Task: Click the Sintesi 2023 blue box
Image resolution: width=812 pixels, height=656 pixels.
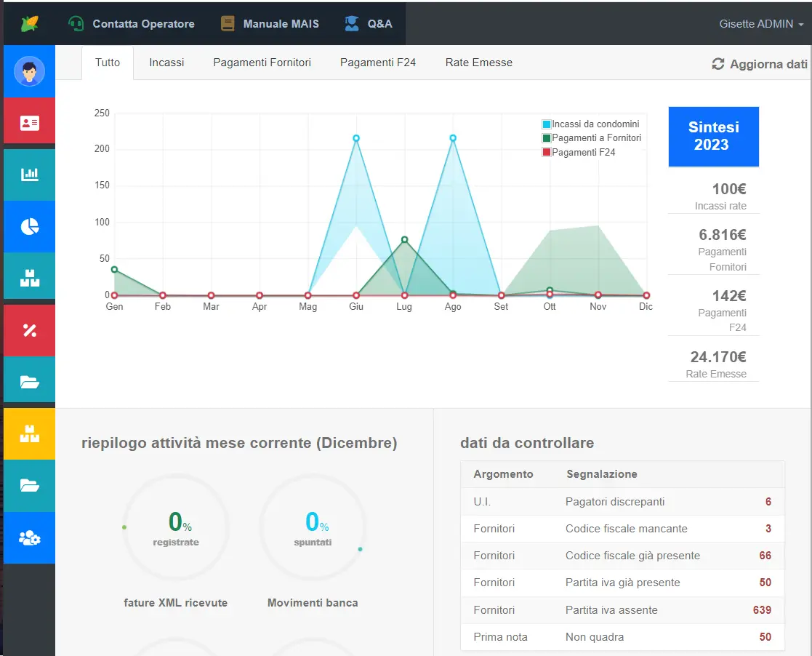Action: click(x=714, y=136)
